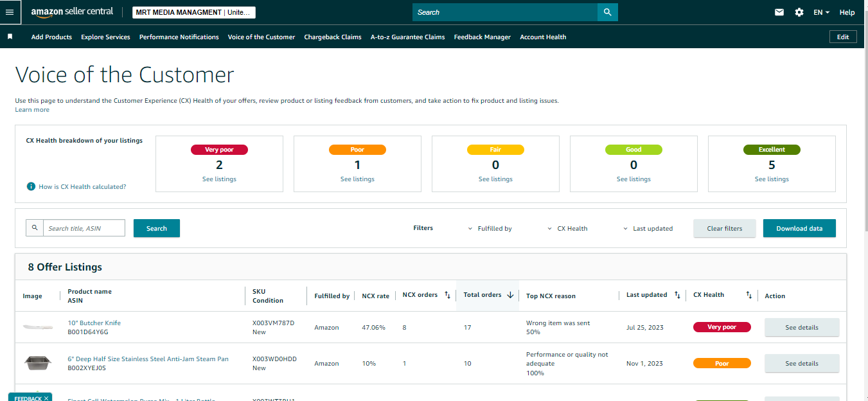Screen dimensions: 868x401
Task: Click See listings under Fair
Action: (495, 179)
